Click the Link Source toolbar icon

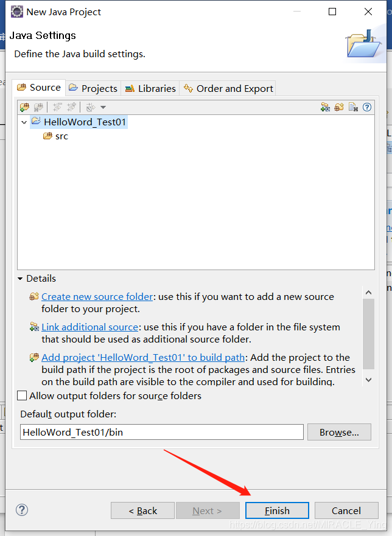point(325,107)
